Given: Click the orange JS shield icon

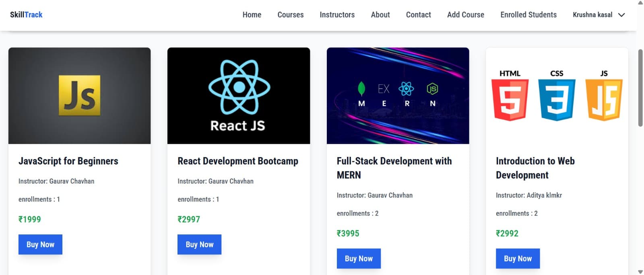Looking at the screenshot, I should point(604,99).
